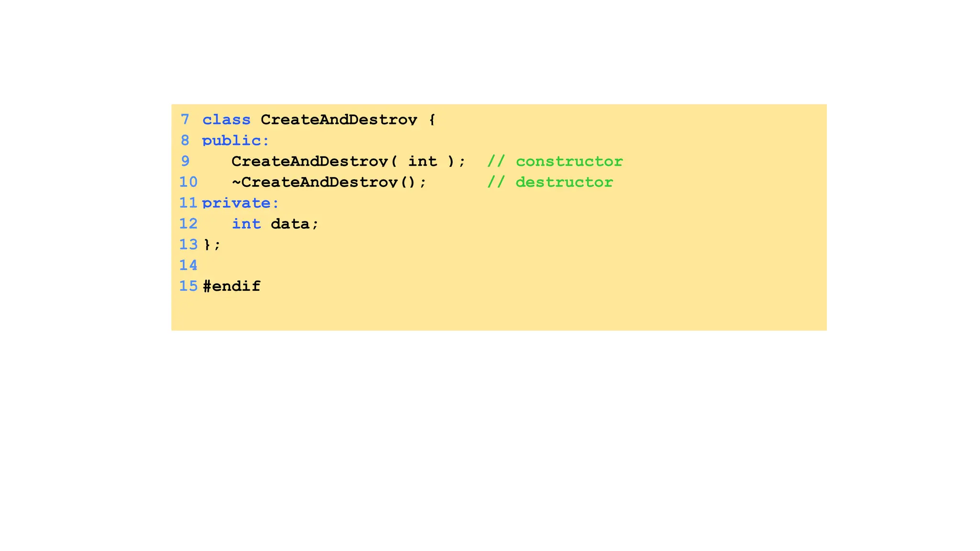Click the empty line number 14

188,265
